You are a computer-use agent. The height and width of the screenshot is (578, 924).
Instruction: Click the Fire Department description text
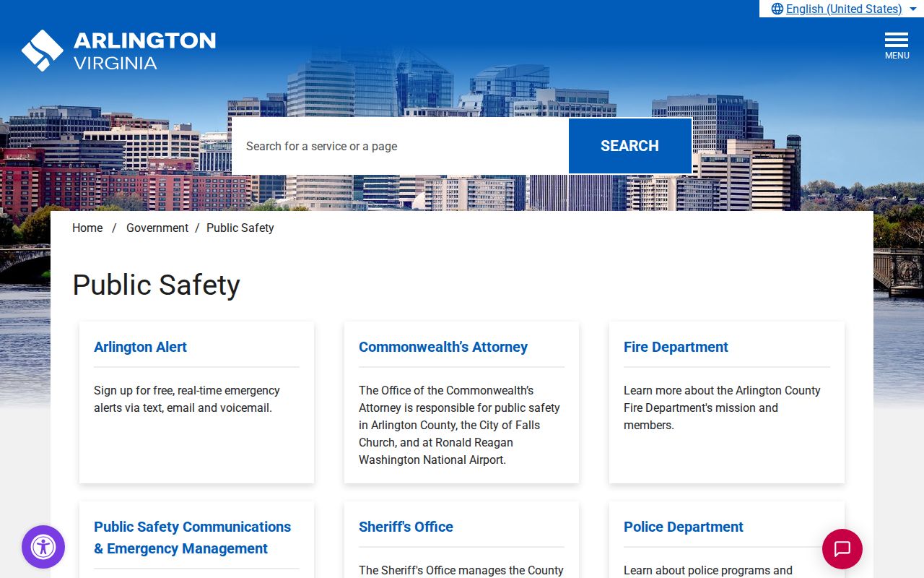click(722, 407)
